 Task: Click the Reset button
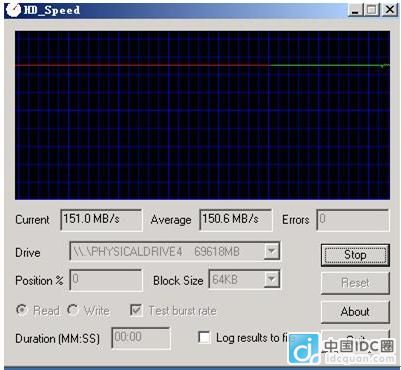point(355,283)
